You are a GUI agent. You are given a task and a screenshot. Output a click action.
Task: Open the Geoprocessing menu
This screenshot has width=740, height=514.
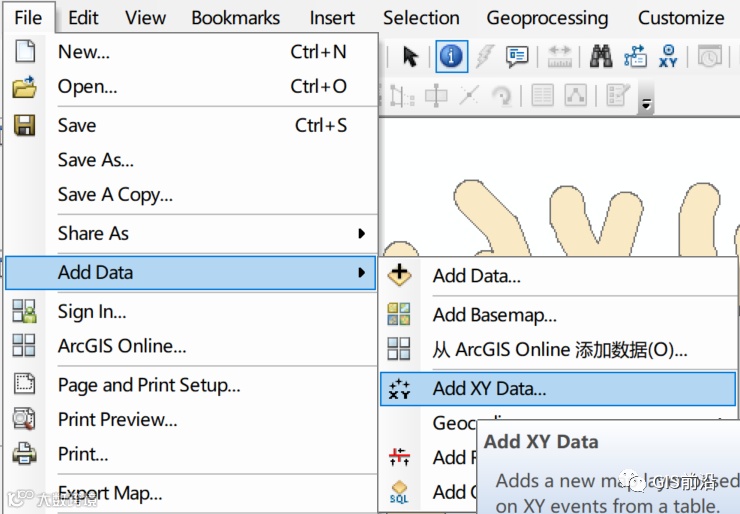pos(547,17)
